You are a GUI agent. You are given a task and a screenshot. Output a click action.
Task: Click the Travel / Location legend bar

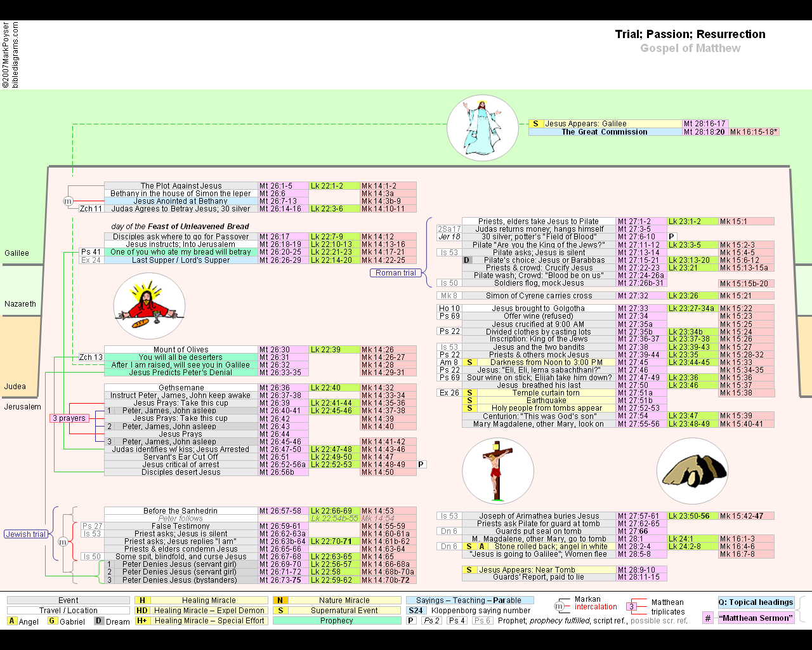tap(69, 610)
